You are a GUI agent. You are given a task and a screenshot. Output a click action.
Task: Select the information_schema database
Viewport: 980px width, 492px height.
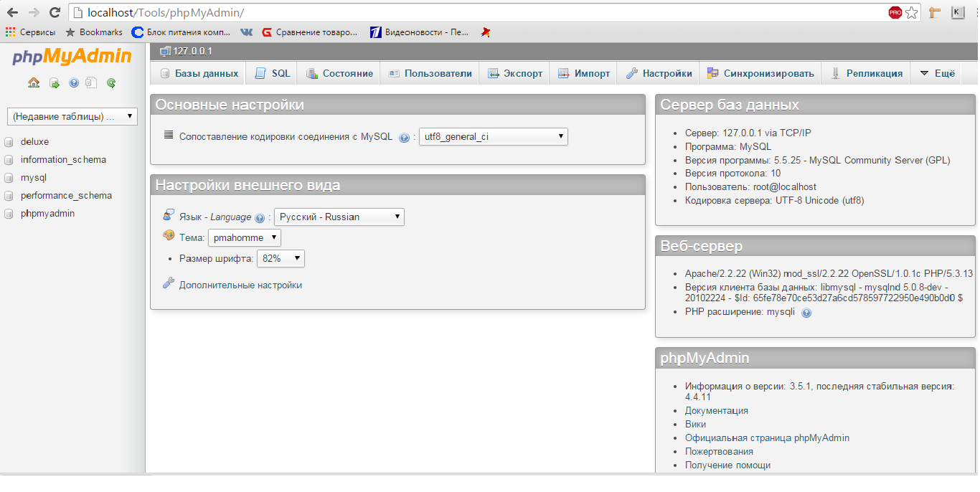[x=63, y=160]
